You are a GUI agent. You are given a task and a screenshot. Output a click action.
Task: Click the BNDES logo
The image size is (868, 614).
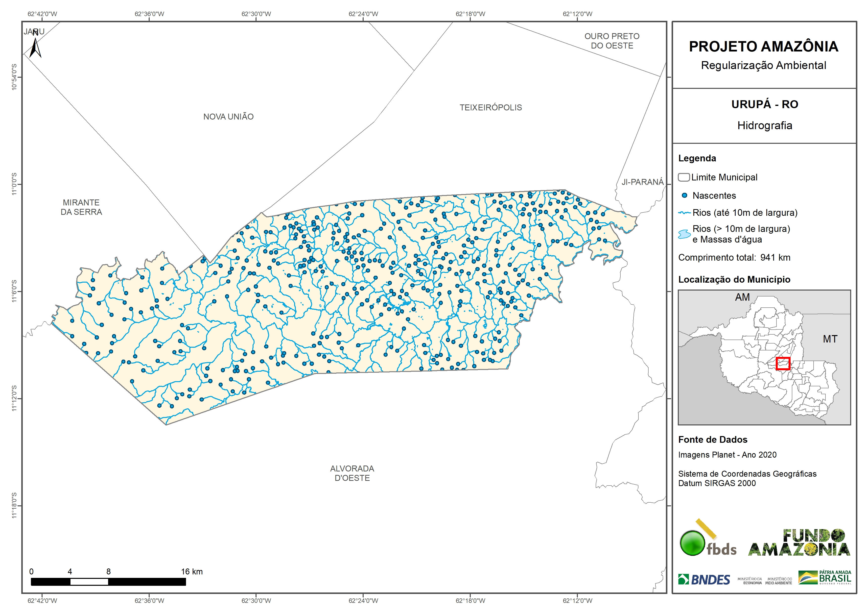[704, 580]
